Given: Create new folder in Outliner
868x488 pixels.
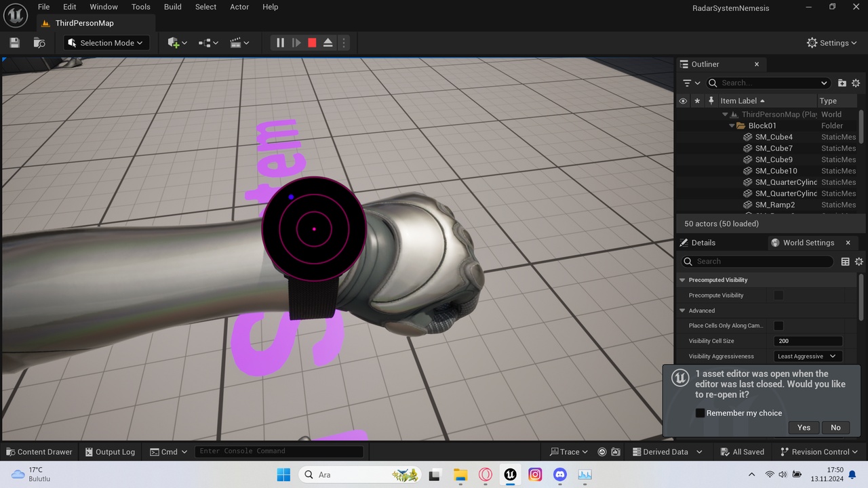Looking at the screenshot, I should 842,83.
